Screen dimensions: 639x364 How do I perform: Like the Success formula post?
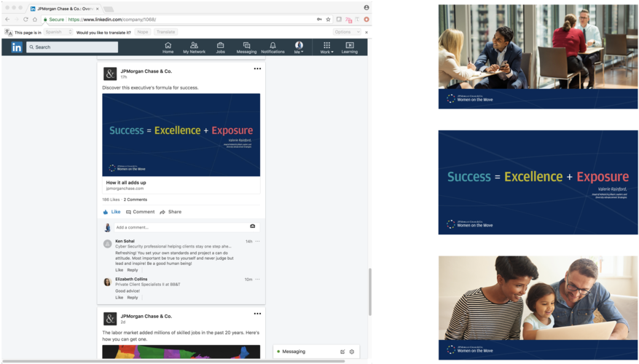pos(111,212)
